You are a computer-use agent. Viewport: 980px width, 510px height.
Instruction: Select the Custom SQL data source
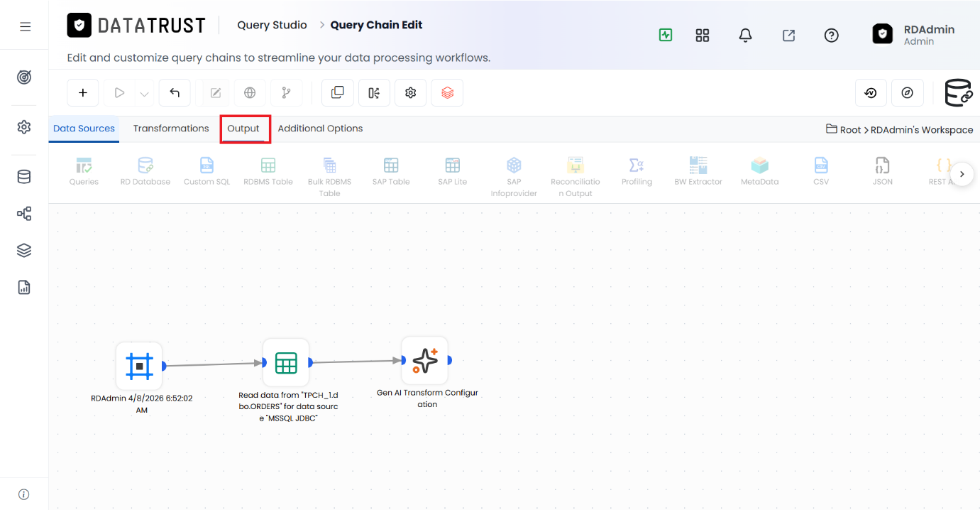point(207,172)
